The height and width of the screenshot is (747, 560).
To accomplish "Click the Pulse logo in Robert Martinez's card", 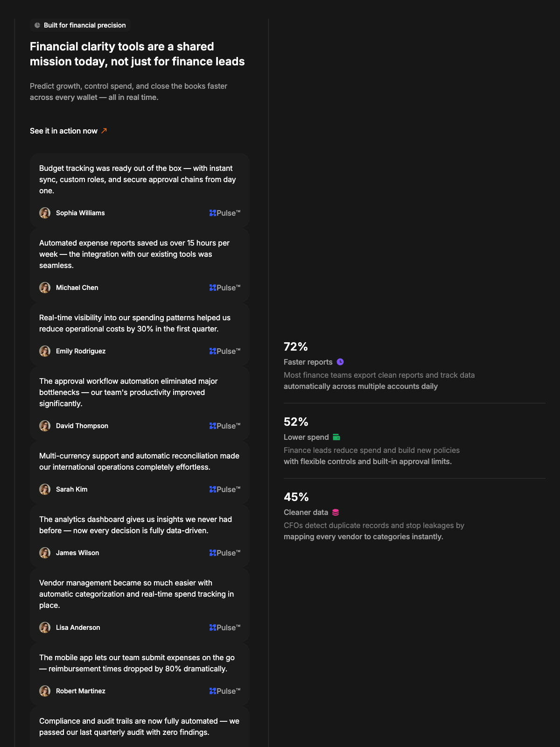I will pos(225,691).
